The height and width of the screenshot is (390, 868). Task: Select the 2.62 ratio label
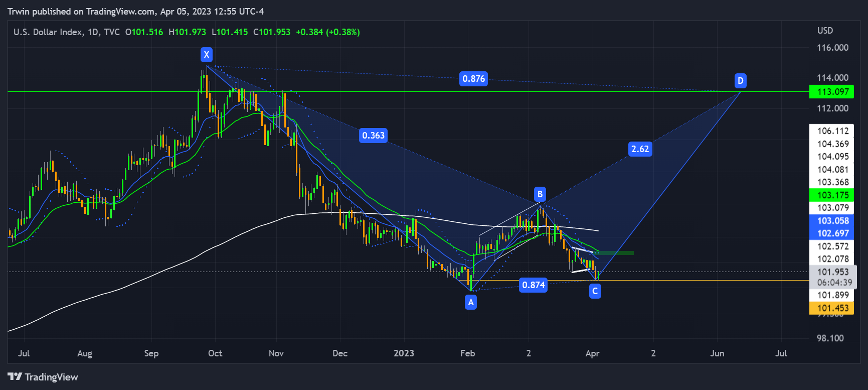[x=640, y=149]
